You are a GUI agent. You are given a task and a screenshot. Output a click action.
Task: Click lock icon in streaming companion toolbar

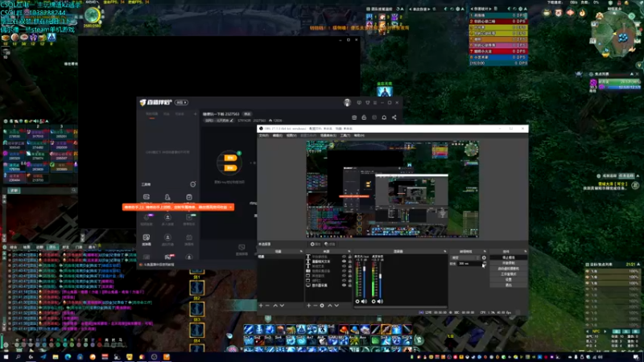click(x=364, y=117)
